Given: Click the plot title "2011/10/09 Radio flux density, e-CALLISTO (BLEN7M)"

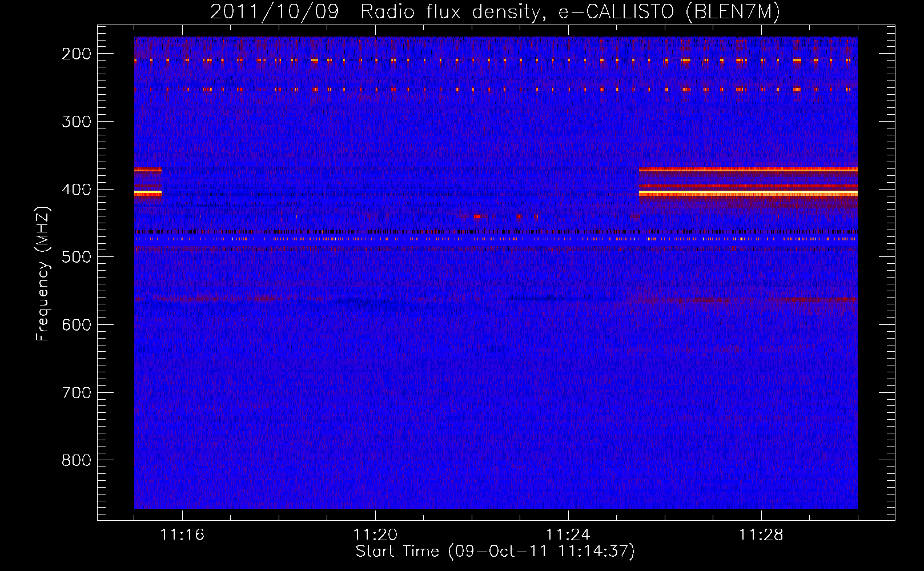Looking at the screenshot, I should click(495, 11).
